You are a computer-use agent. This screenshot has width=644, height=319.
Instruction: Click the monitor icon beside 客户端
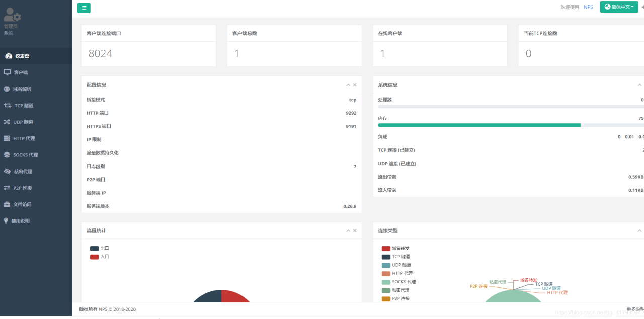pyautogui.click(x=7, y=72)
